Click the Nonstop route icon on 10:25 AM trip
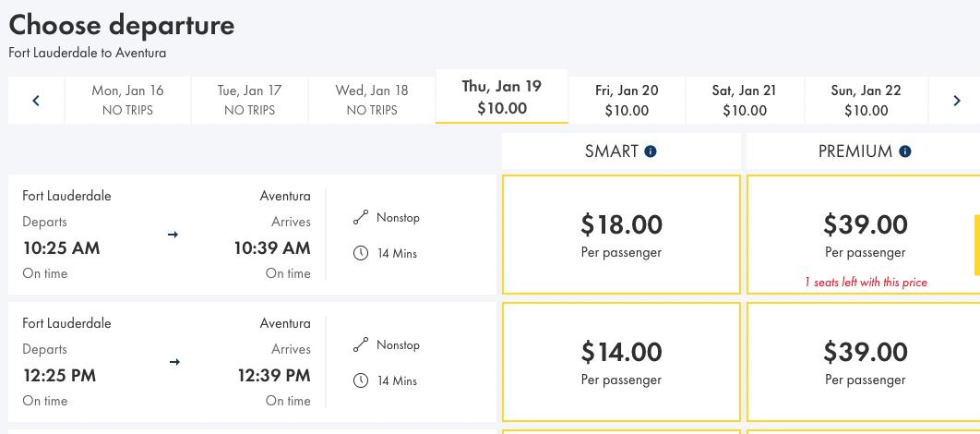The image size is (980, 434). tap(361, 218)
